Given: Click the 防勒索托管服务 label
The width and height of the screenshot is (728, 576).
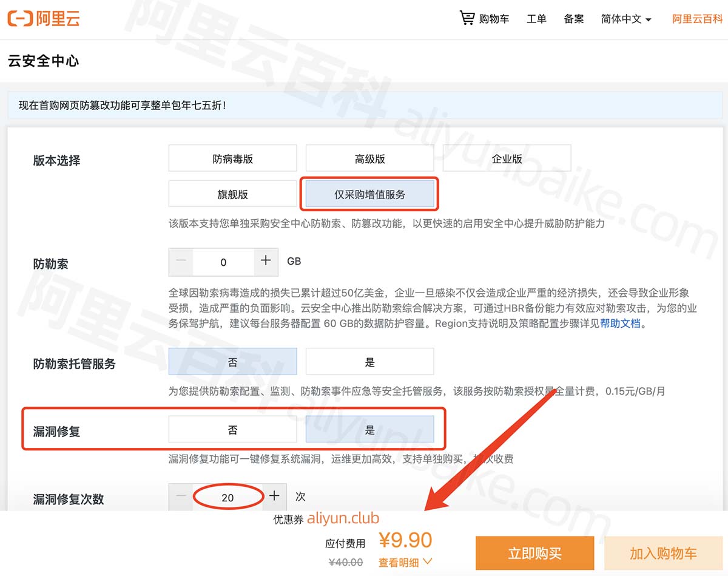Looking at the screenshot, I should click(74, 364).
